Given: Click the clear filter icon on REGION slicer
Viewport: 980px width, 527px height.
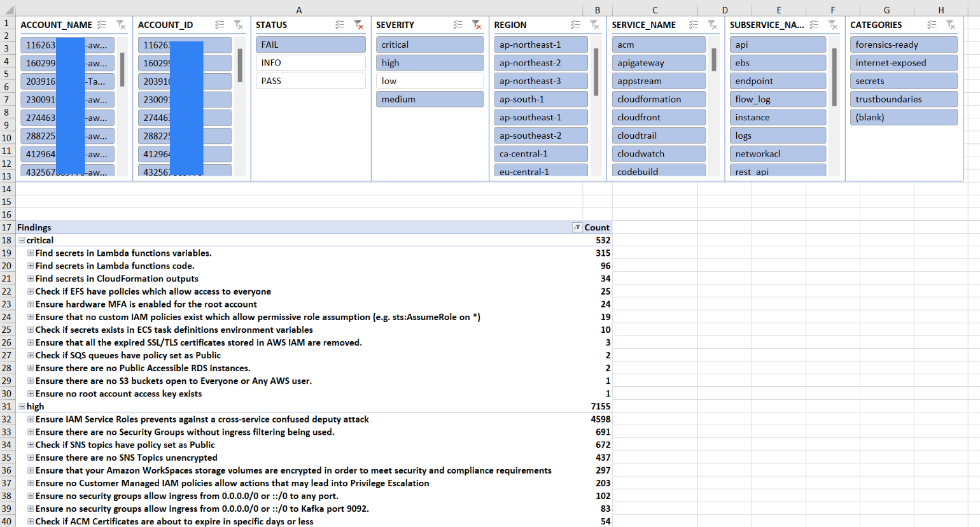Looking at the screenshot, I should point(594,25).
